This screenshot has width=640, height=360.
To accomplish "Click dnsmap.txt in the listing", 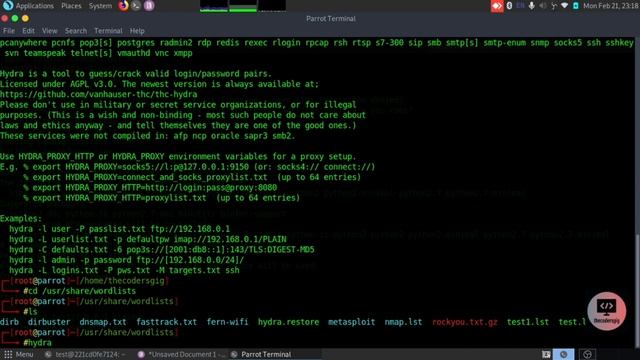I will point(103,322).
